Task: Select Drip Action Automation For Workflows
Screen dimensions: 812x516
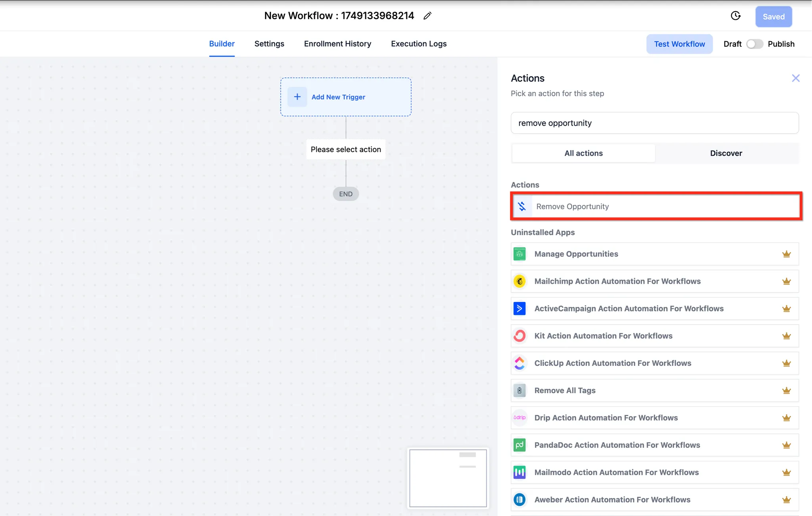Action: pyautogui.click(x=606, y=418)
